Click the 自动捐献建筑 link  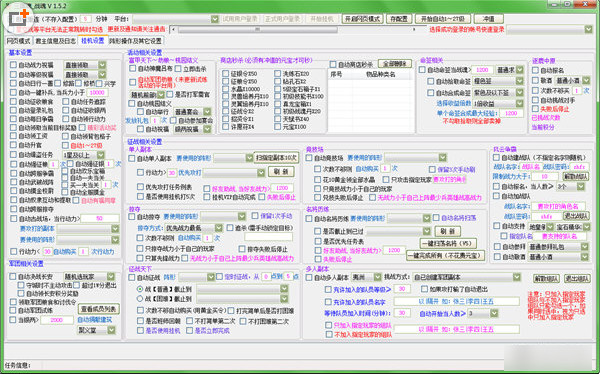[95, 320]
